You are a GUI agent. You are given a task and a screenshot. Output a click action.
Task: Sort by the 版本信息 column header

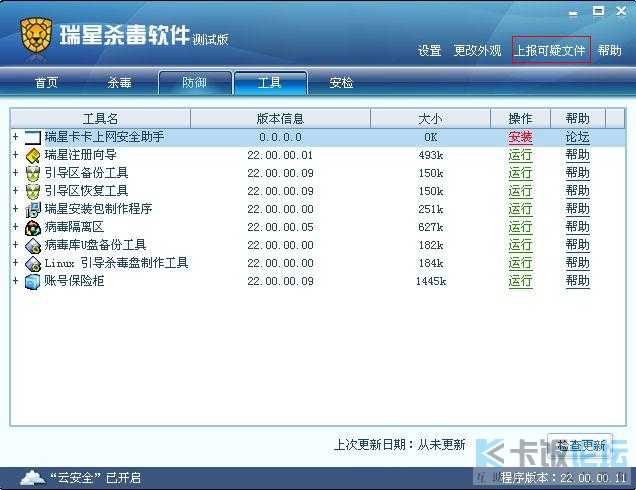click(x=280, y=119)
